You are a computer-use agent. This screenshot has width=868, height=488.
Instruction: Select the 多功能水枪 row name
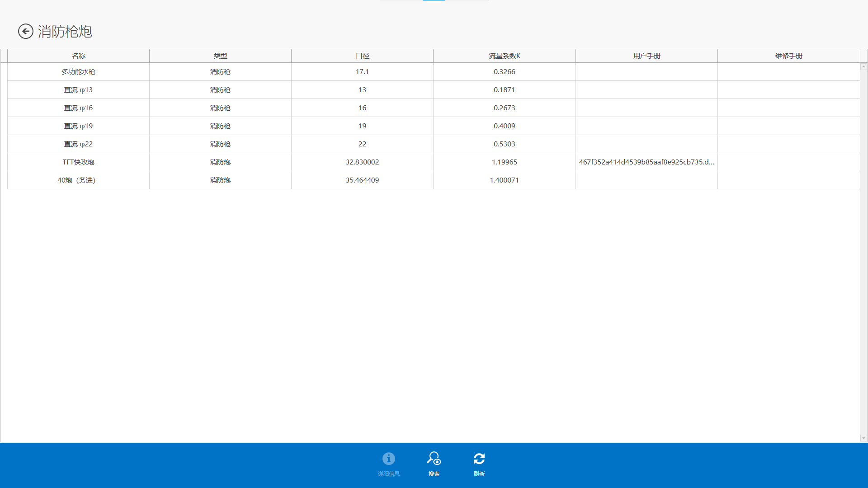79,72
